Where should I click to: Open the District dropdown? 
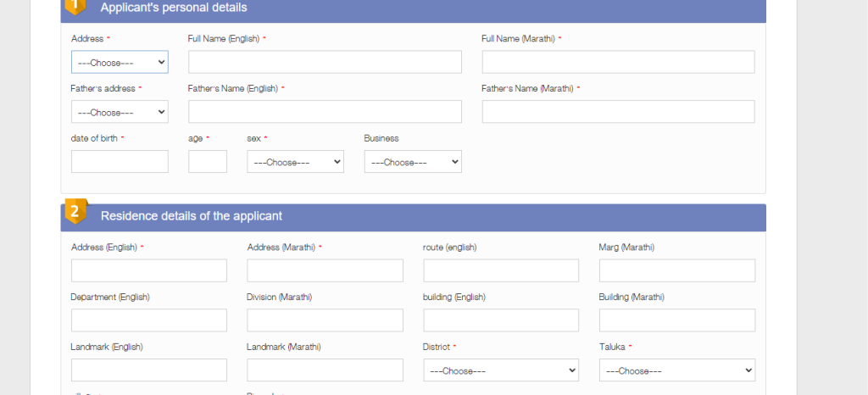(x=500, y=370)
